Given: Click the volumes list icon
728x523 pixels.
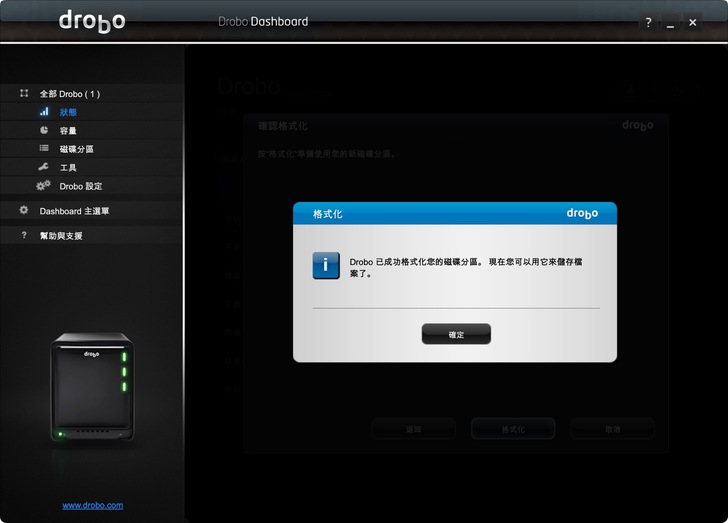Looking at the screenshot, I should [x=44, y=148].
